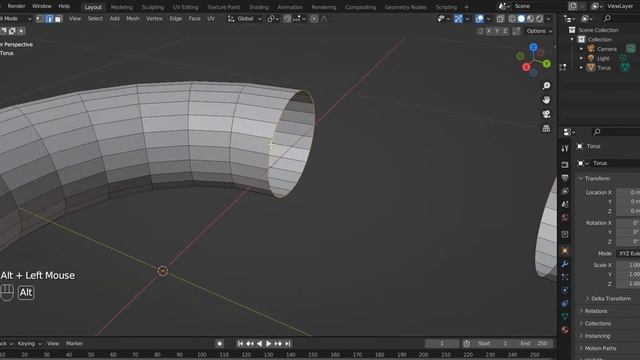The height and width of the screenshot is (360, 640).
Task: Expand the Delta Transform panel
Action: click(x=611, y=299)
